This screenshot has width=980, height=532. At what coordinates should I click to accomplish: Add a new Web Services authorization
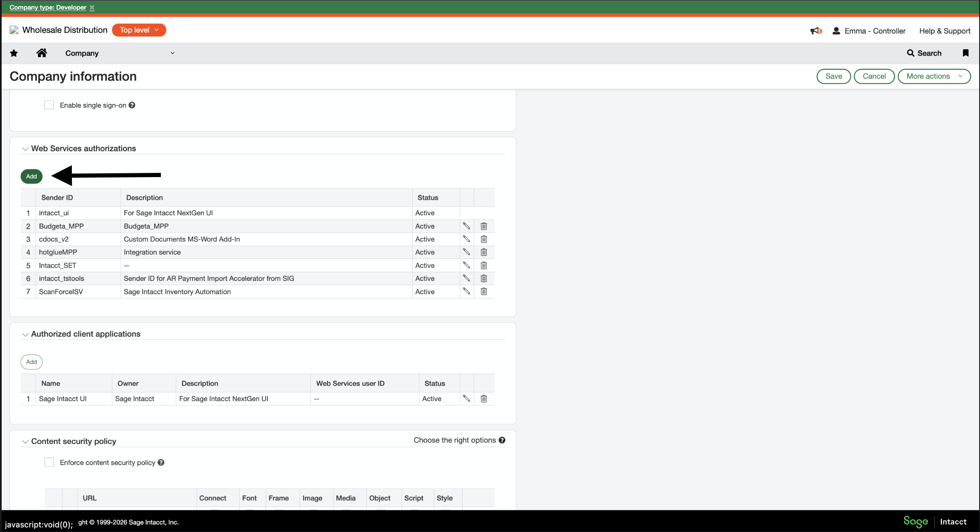(x=31, y=176)
